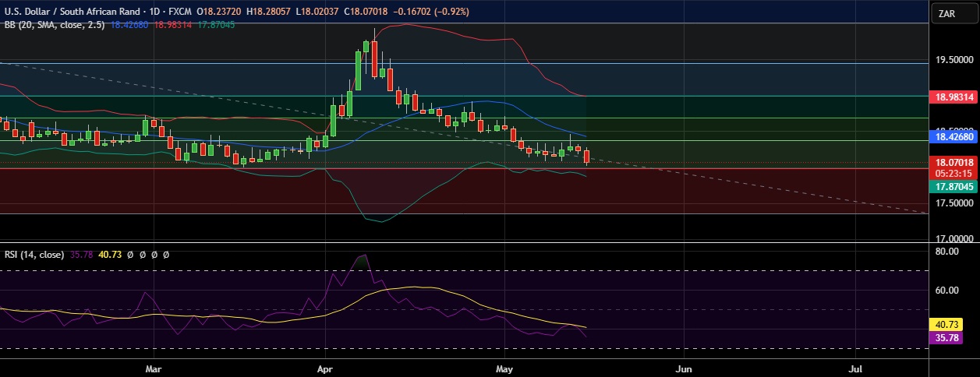The width and height of the screenshot is (980, 377).
Task: Click the purple 35.78 RSI scale label
Action: [x=946, y=339]
